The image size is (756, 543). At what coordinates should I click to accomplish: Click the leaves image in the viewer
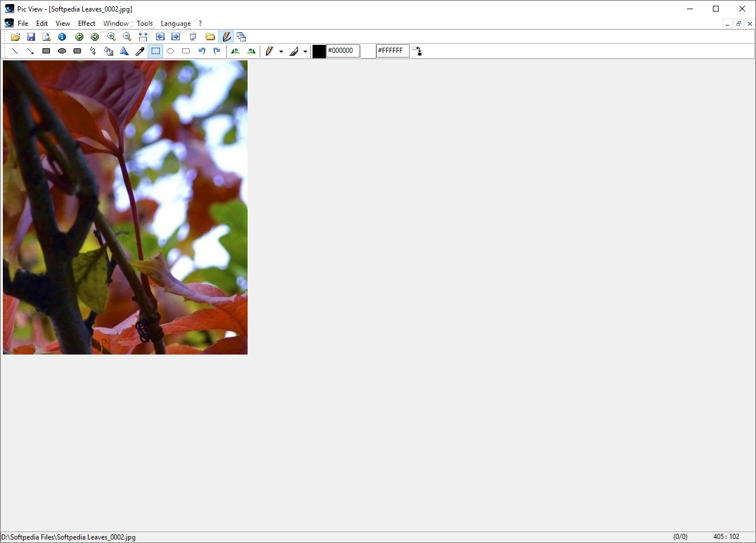pyautogui.click(x=125, y=207)
